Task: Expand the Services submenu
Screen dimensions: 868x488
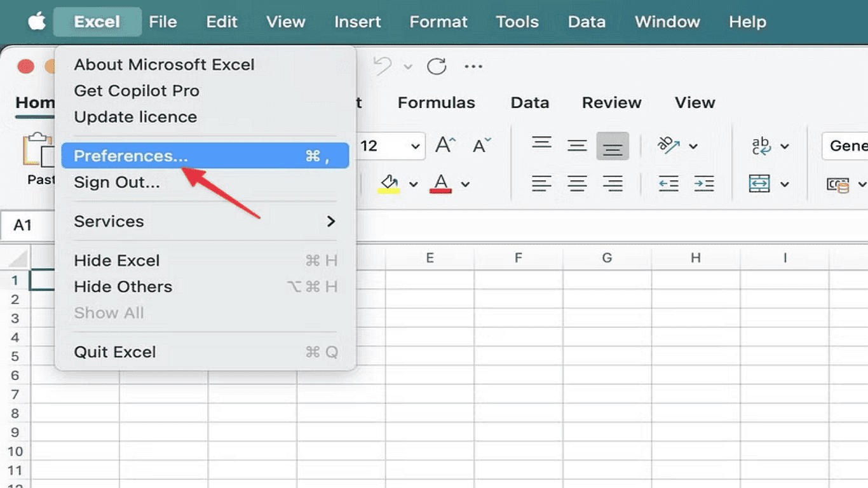Action: pyautogui.click(x=205, y=221)
